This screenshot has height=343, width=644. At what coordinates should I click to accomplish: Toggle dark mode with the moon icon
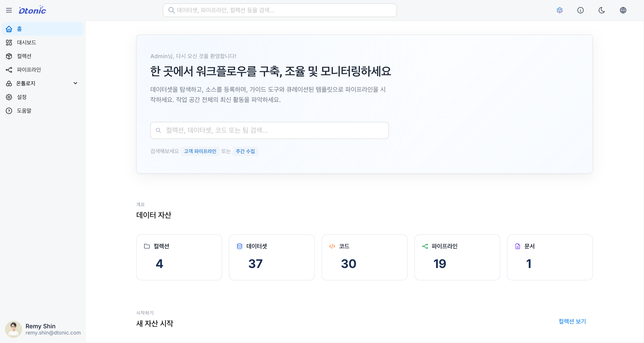[602, 10]
